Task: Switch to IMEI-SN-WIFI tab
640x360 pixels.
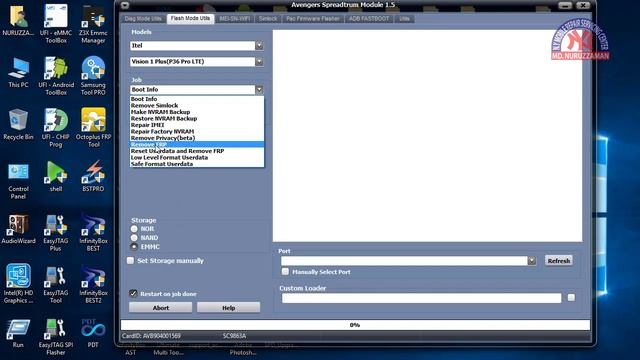Action: click(234, 19)
